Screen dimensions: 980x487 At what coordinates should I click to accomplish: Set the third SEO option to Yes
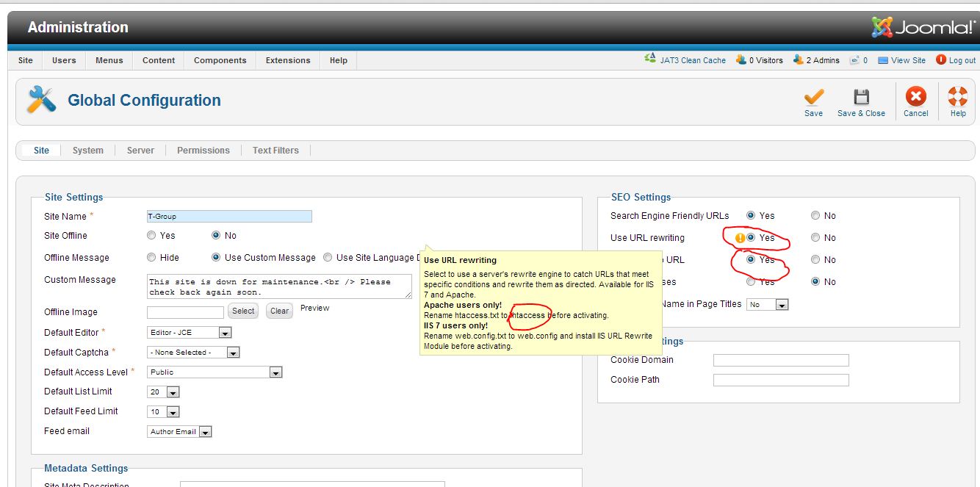(751, 260)
